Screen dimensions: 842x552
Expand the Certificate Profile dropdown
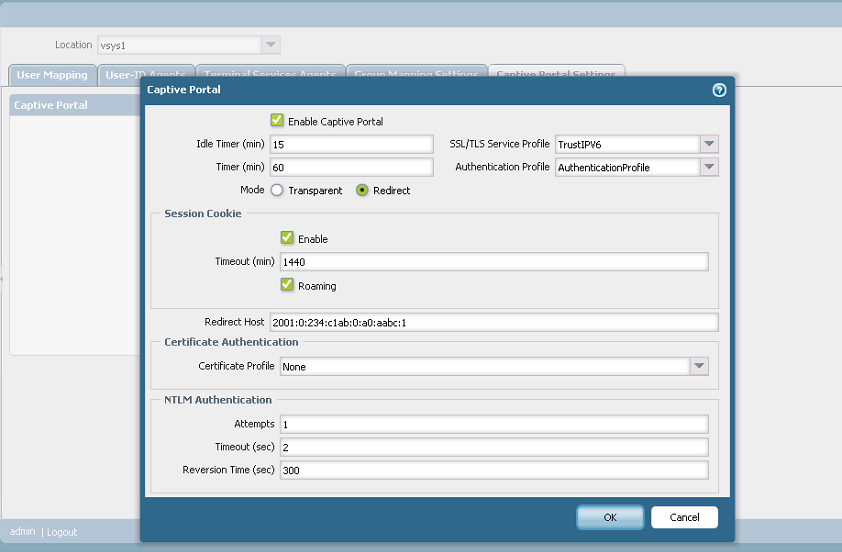pos(699,366)
